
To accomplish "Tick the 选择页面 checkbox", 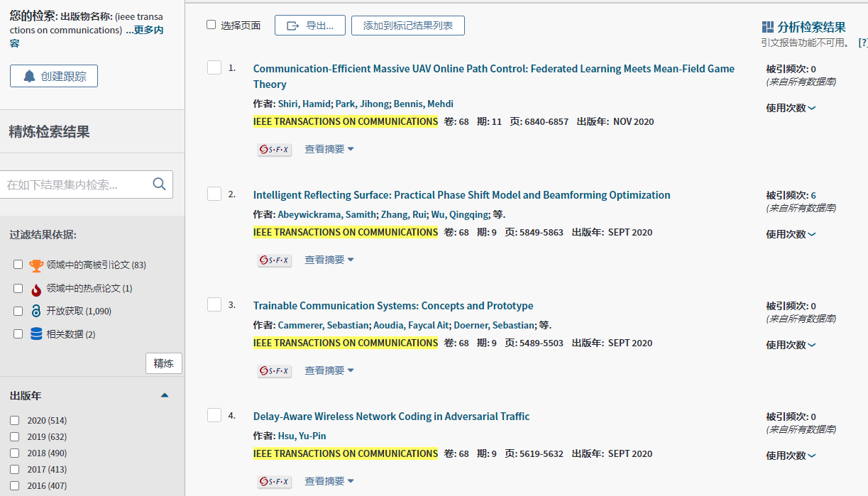I will pyautogui.click(x=211, y=25).
